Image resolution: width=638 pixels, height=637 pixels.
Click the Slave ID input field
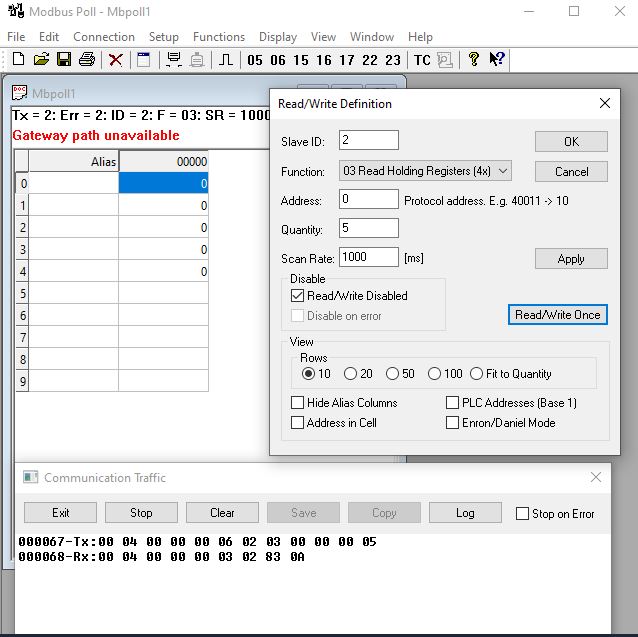tap(369, 140)
